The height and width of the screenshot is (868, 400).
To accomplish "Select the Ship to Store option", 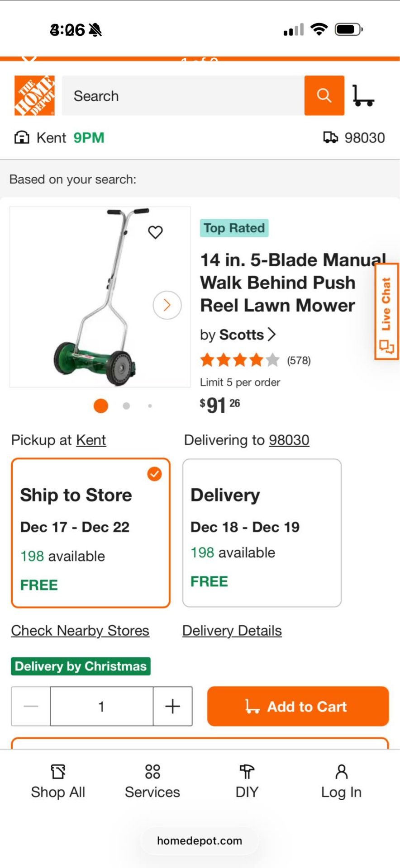I will (x=90, y=533).
